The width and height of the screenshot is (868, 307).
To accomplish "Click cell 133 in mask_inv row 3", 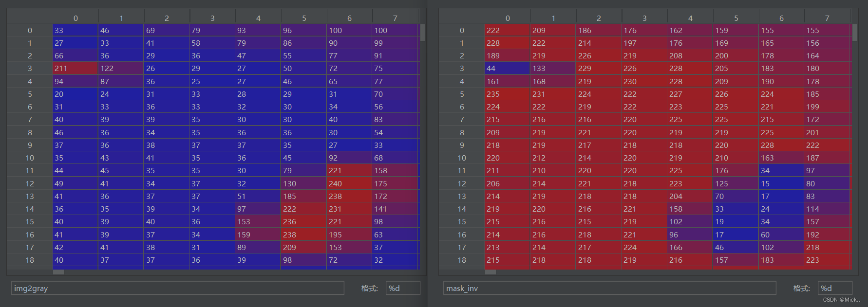I will coord(553,69).
